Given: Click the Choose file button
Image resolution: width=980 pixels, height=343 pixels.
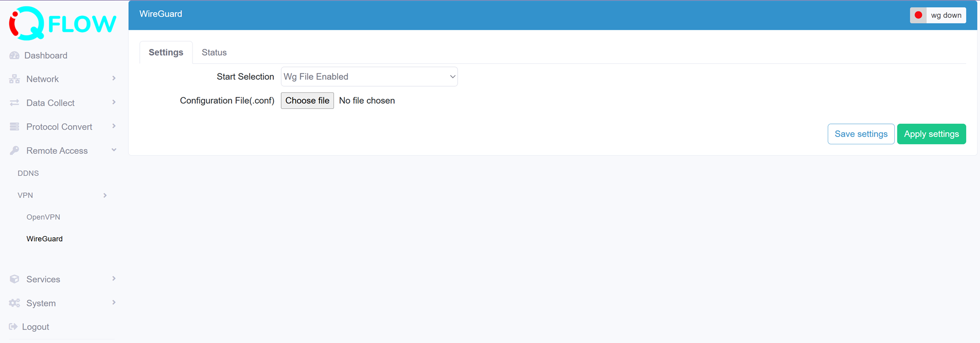Looking at the screenshot, I should click(x=307, y=100).
